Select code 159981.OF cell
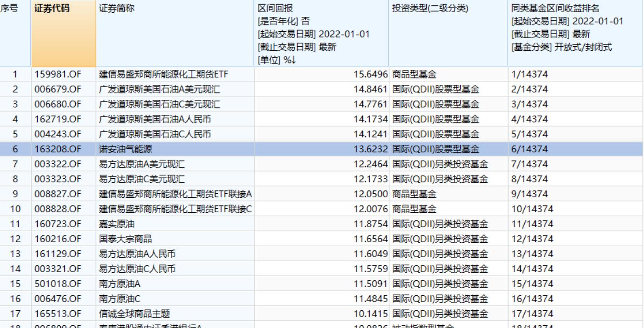This screenshot has width=644, height=328. coord(58,74)
